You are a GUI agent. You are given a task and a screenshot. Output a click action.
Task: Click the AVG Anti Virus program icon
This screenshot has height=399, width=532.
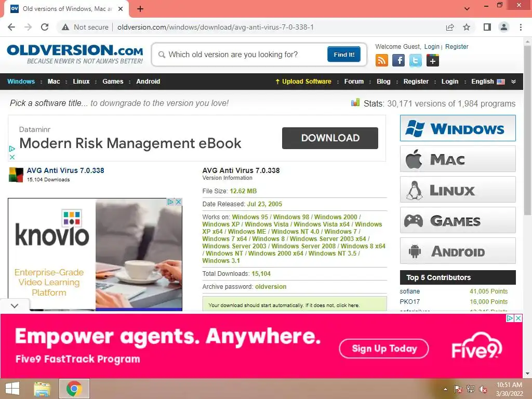pos(16,175)
